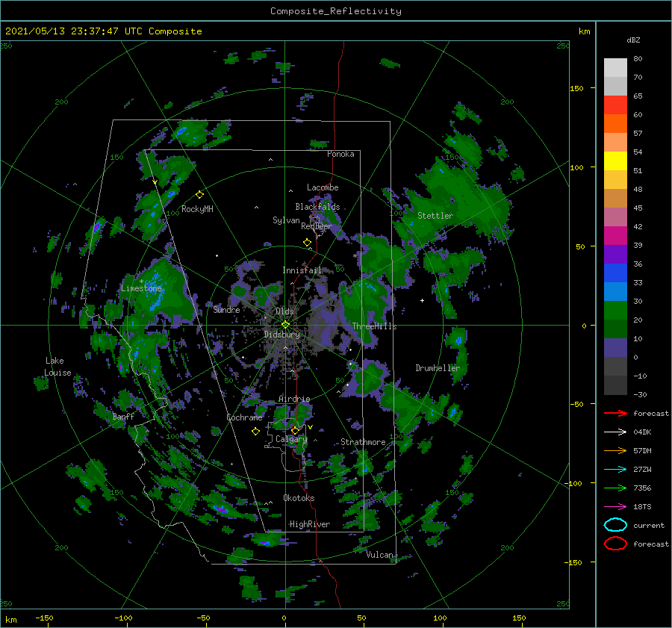Select the 36 dBZ blue color swatch

(615, 273)
